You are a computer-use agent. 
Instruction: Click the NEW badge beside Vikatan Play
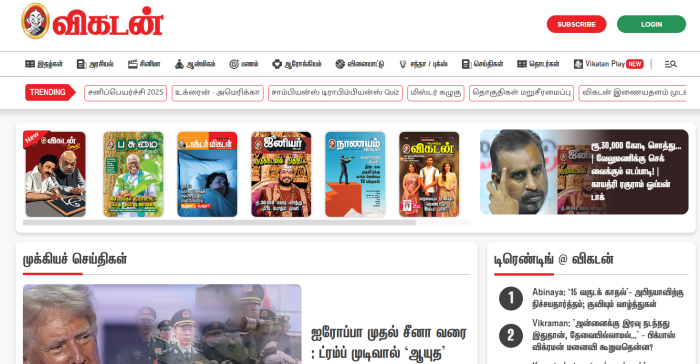click(x=634, y=64)
